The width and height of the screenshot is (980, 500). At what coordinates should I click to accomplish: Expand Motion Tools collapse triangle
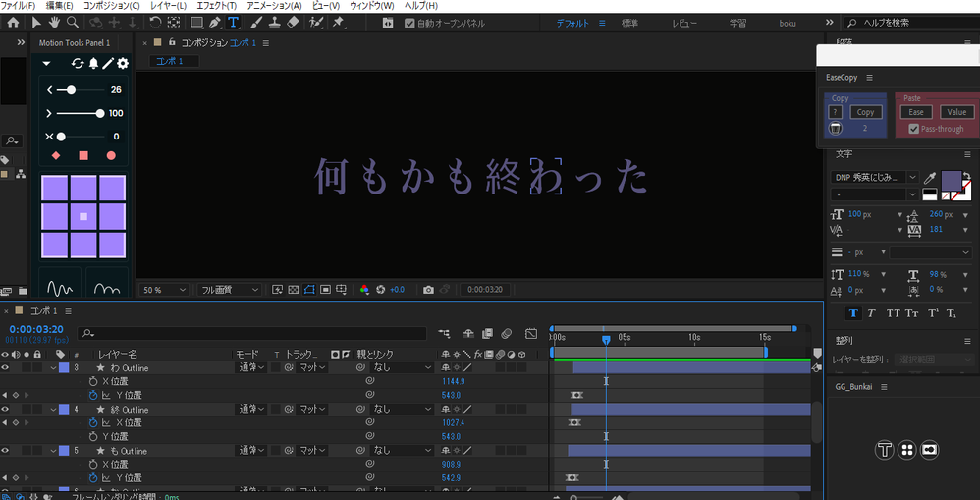46,63
